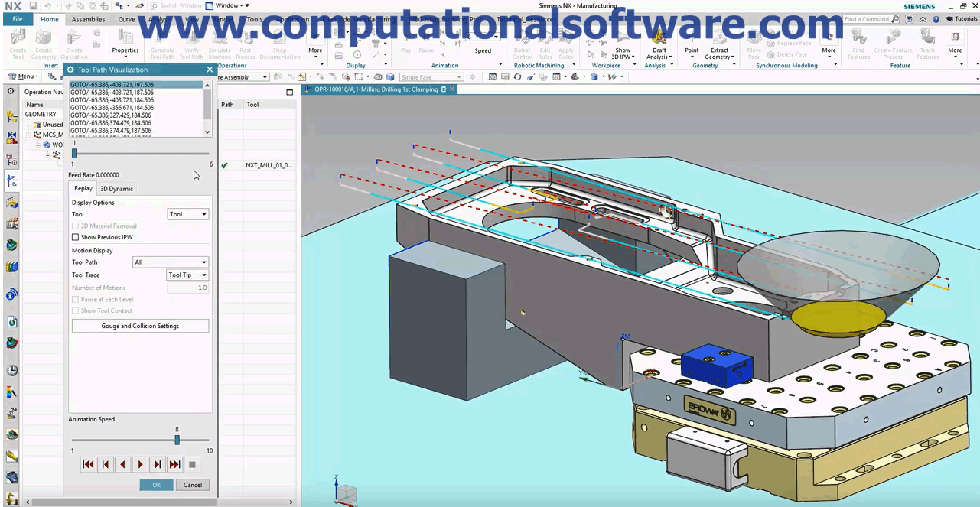Close the OPR-100016 Milling Drilling tab
Viewport: 980px width, 507px height.
452,89
